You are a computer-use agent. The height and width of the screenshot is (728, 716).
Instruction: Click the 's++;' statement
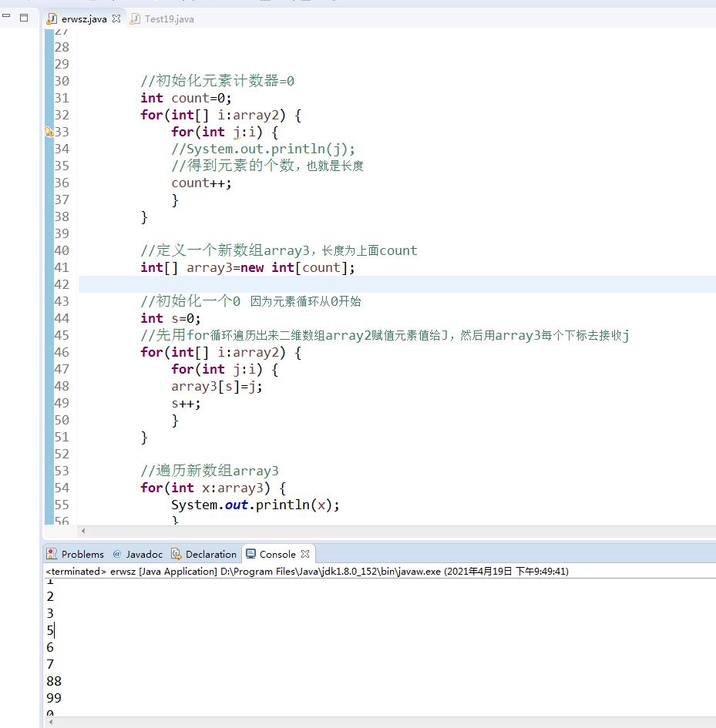coord(186,404)
